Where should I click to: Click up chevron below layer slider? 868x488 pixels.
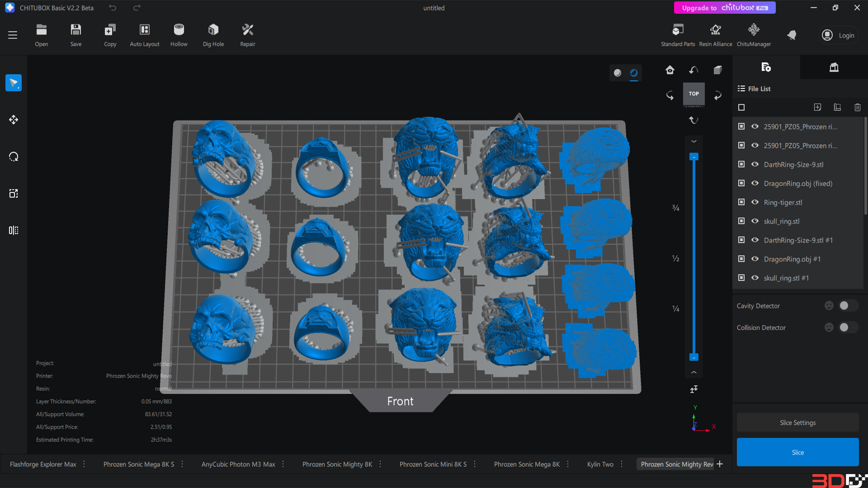694,372
